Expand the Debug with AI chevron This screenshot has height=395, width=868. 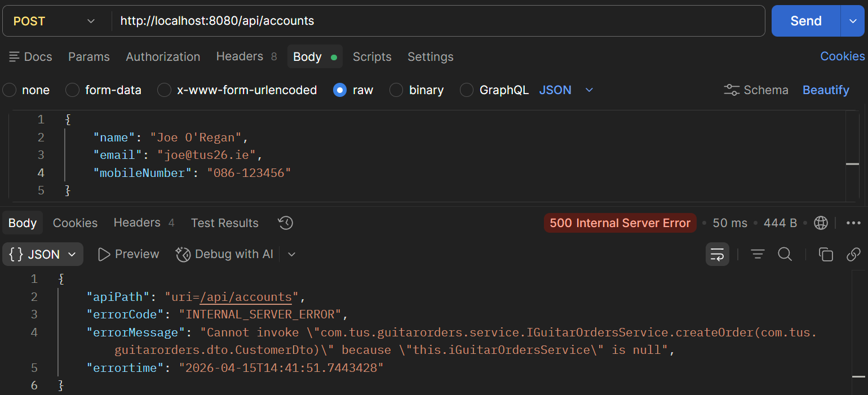coord(291,255)
